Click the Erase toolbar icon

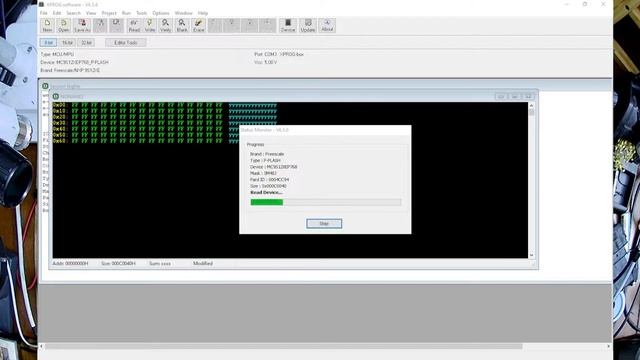click(199, 25)
